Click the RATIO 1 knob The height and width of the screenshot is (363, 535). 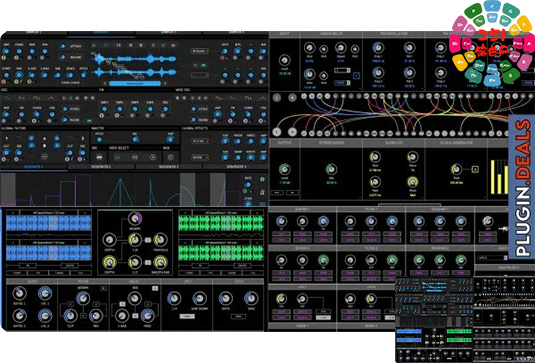point(19,293)
